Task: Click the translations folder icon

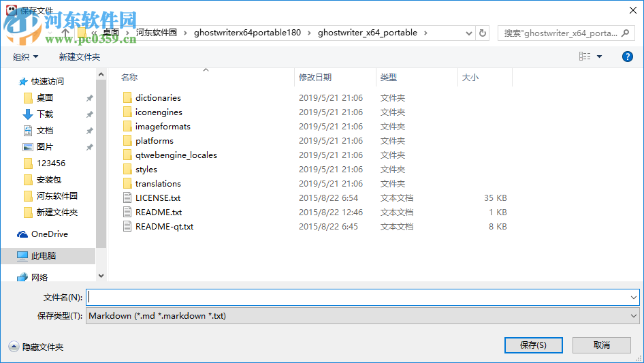Action: click(x=127, y=183)
